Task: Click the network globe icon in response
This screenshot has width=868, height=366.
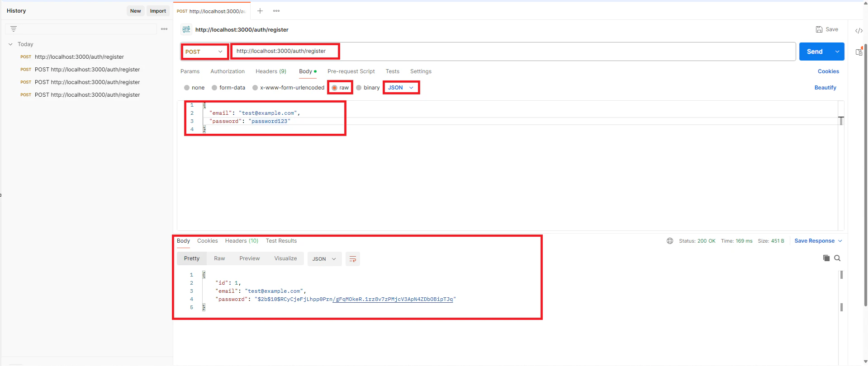Action: click(x=670, y=241)
